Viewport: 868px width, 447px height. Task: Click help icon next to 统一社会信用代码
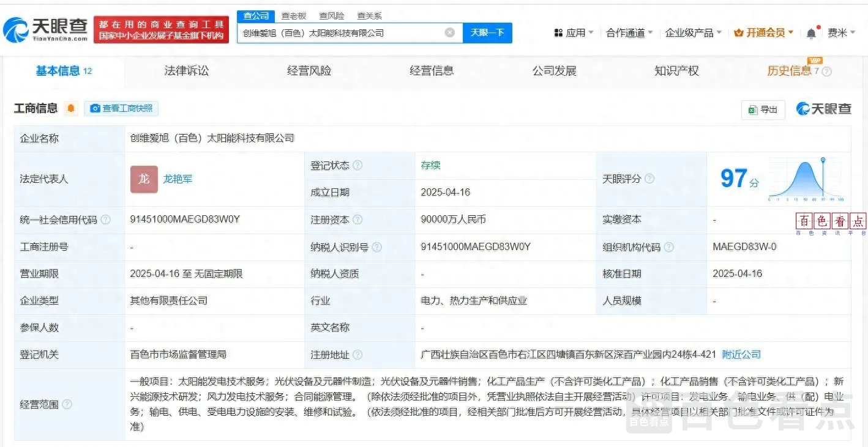tap(106, 220)
